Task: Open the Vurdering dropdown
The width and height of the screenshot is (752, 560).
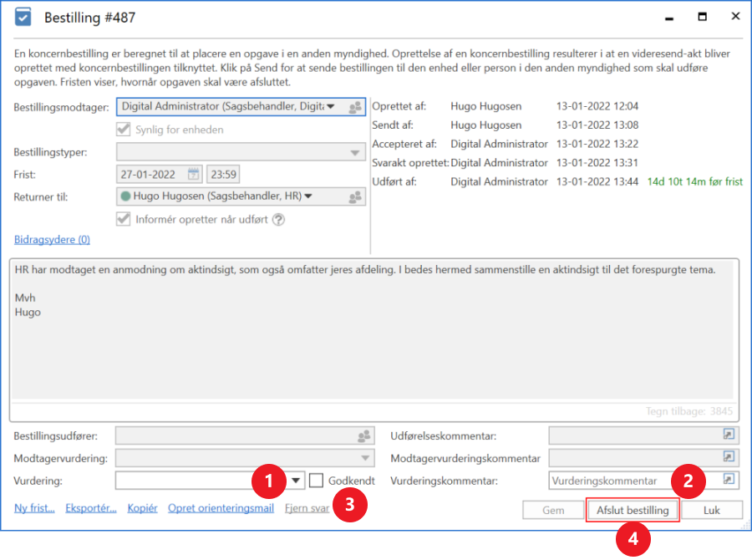Action: [x=297, y=481]
